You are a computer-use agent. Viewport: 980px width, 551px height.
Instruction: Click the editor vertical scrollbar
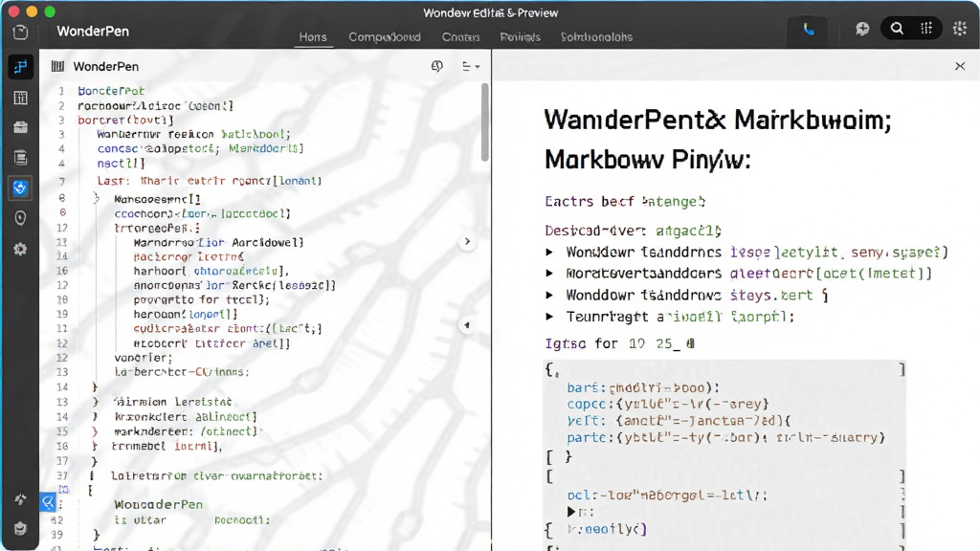click(484, 122)
